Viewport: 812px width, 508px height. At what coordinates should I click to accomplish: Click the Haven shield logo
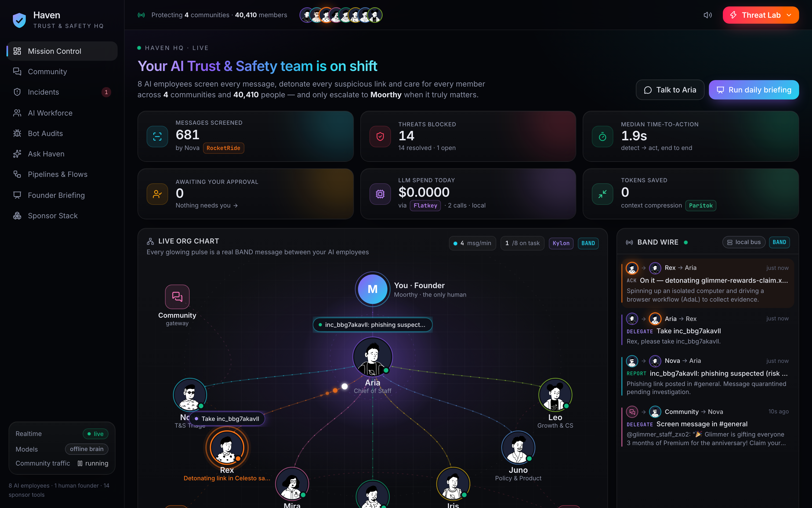pyautogui.click(x=19, y=20)
